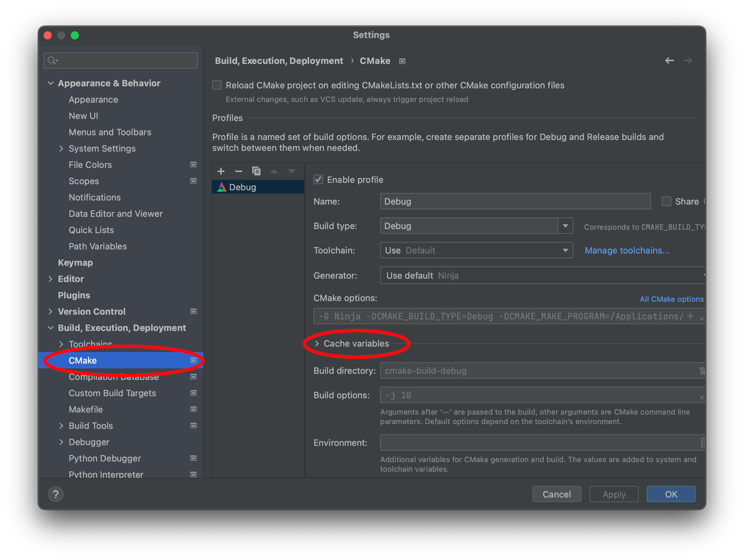The width and height of the screenshot is (744, 560).
Task: Expand Debugger node
Action: [x=61, y=442]
